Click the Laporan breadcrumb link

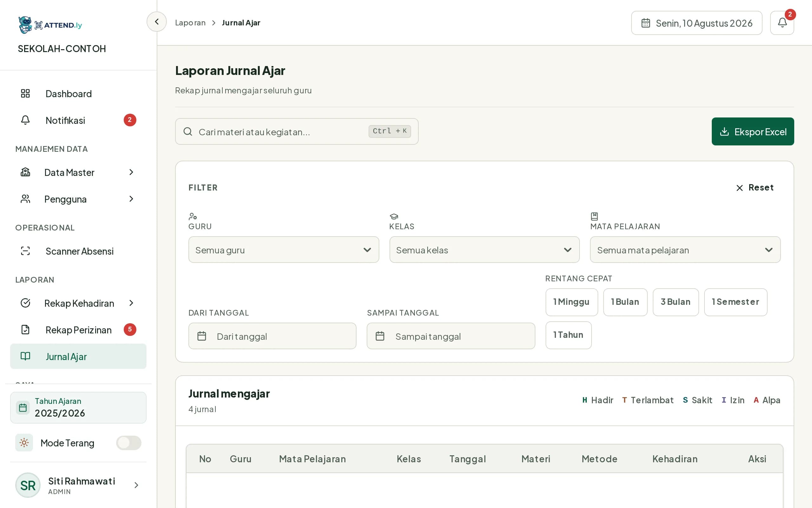pos(190,23)
